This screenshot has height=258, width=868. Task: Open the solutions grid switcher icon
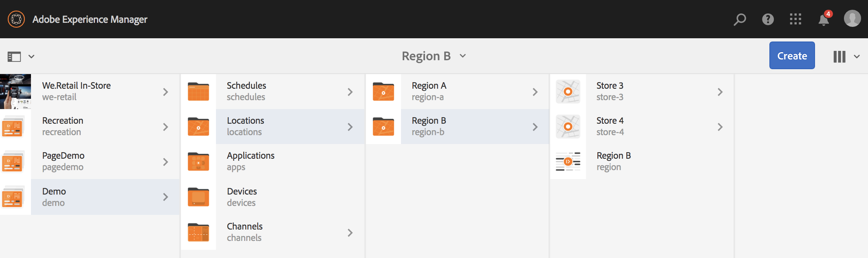pos(795,19)
